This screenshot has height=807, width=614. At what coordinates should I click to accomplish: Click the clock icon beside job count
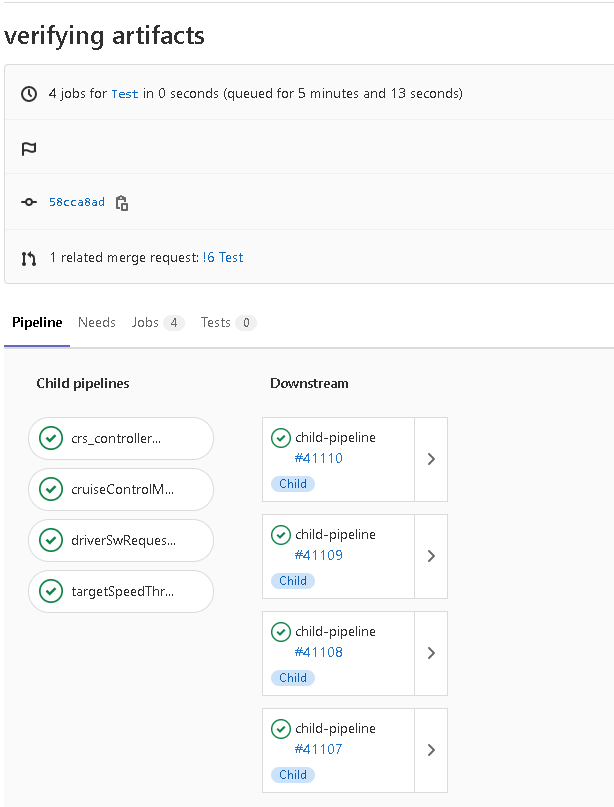click(29, 94)
